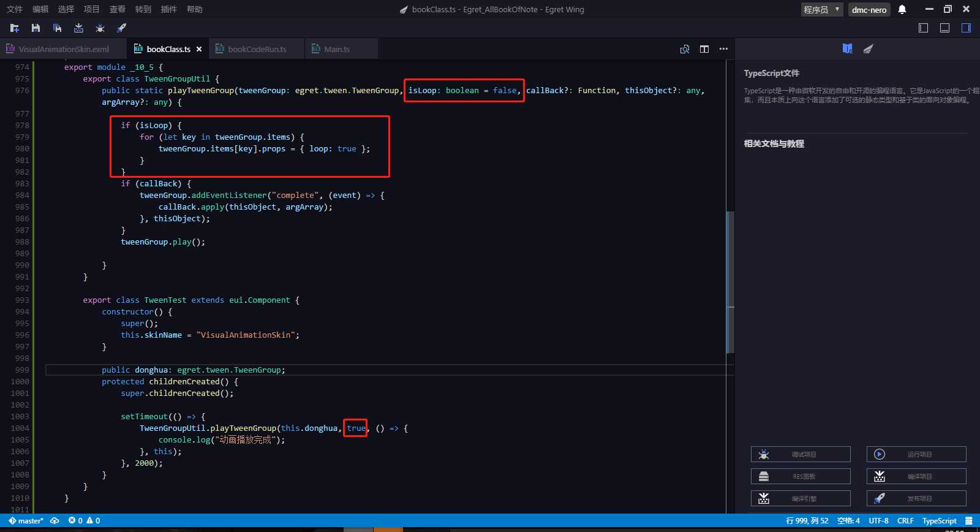The height and width of the screenshot is (532, 980).
Task: Switch to VisualAnimationSkin.exml tab
Action: tap(63, 49)
